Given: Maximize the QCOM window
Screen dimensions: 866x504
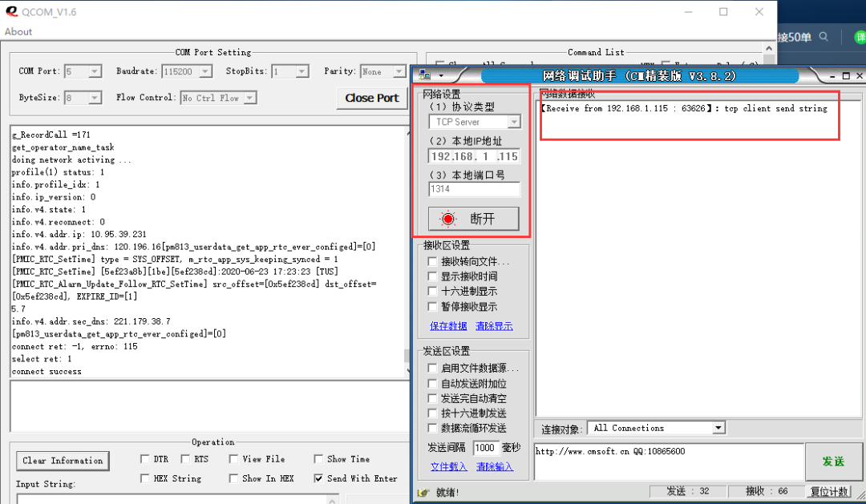Looking at the screenshot, I should pyautogui.click(x=723, y=11).
